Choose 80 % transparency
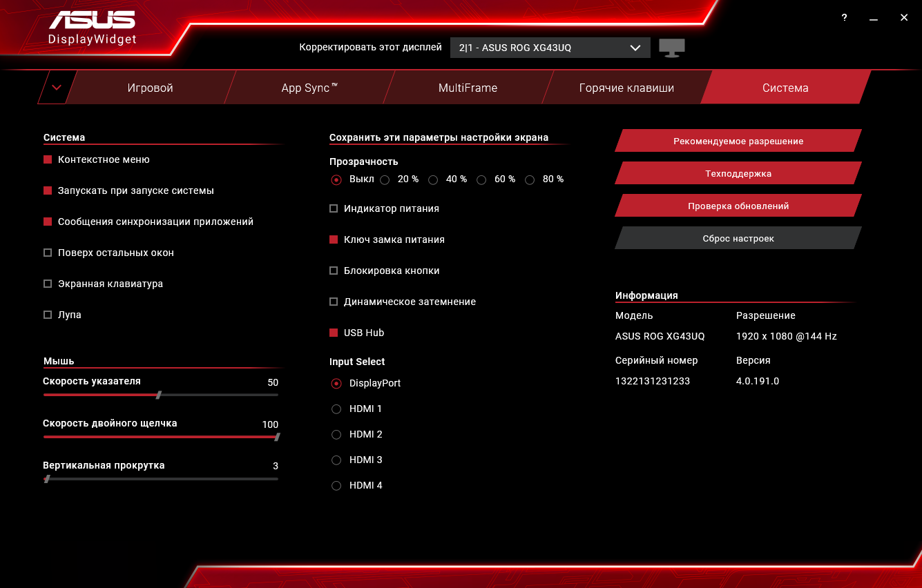922x588 pixels. (x=530, y=179)
